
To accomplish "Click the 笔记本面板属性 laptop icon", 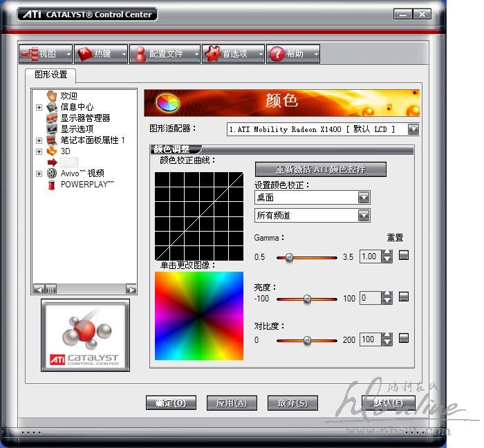I will click(52, 140).
